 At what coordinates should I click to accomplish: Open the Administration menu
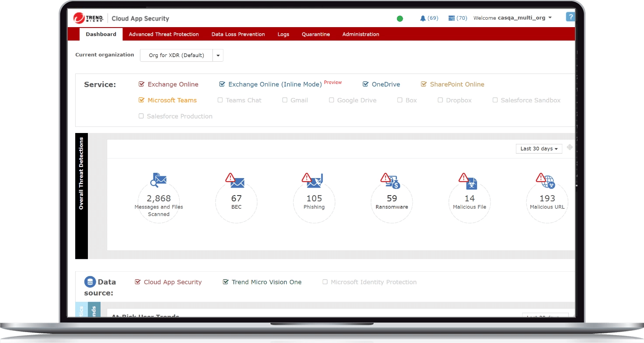pyautogui.click(x=361, y=34)
